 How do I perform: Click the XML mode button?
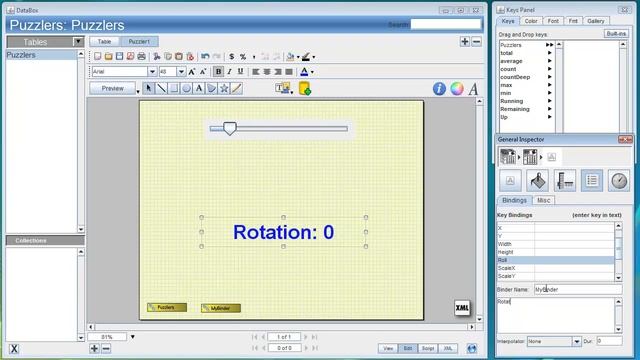pyautogui.click(x=448, y=348)
